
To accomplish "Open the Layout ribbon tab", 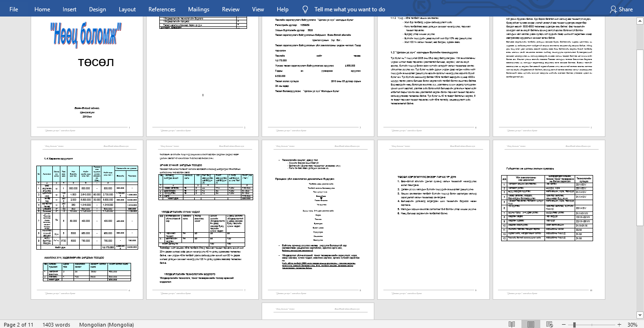I will point(127,9).
